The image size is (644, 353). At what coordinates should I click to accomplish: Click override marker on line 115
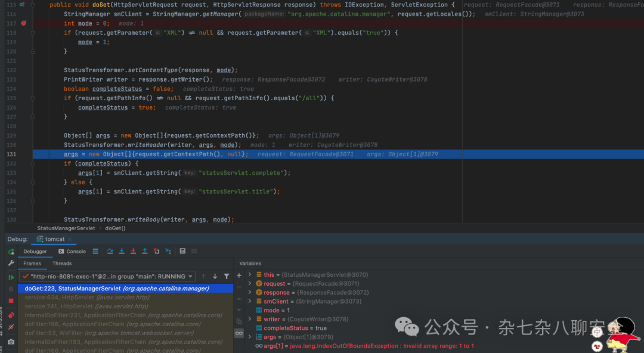tap(22, 5)
